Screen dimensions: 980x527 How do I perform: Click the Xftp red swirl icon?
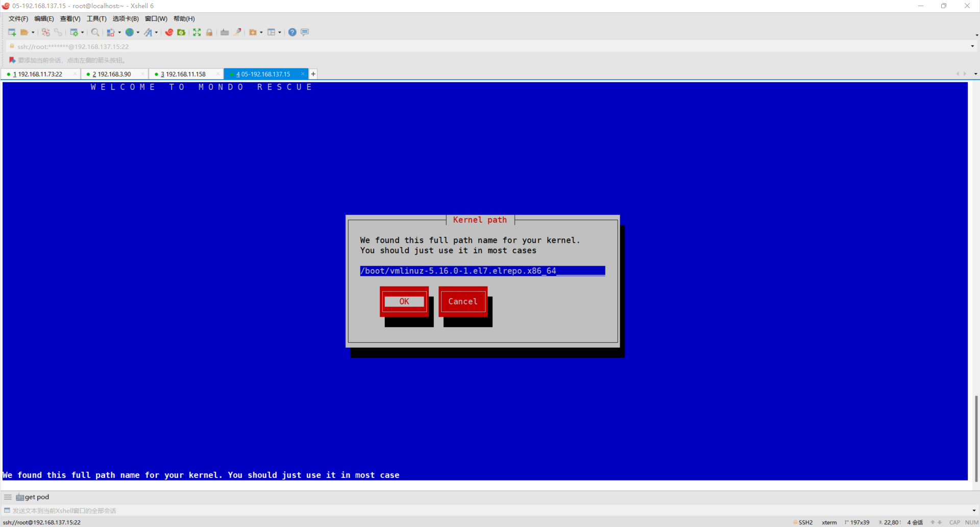point(169,32)
